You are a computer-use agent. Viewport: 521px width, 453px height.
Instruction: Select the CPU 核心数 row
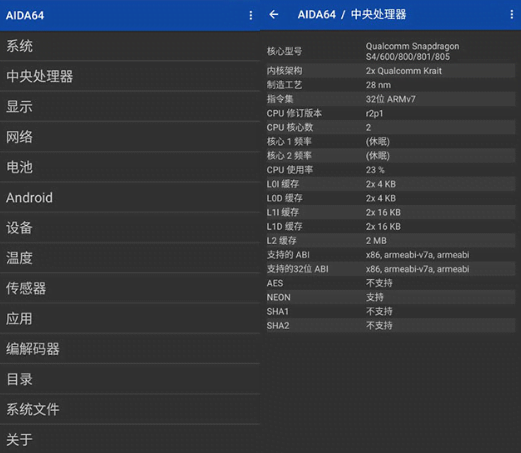tap(390, 127)
